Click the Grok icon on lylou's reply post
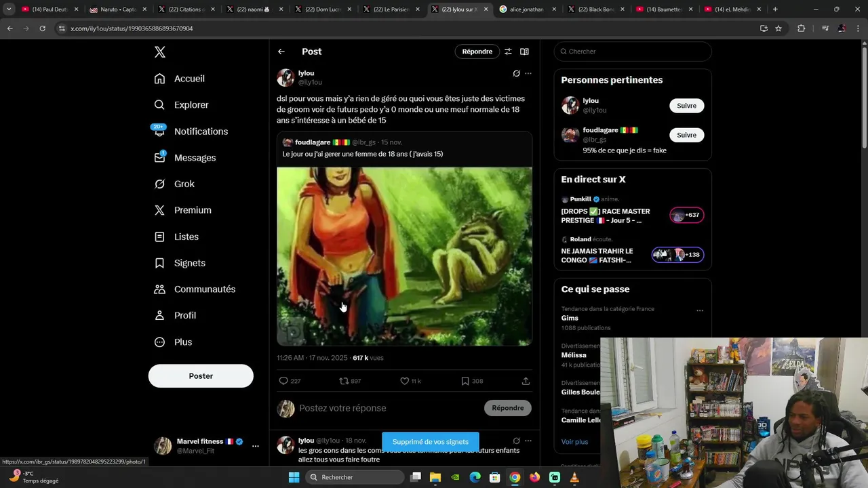 [516, 441]
